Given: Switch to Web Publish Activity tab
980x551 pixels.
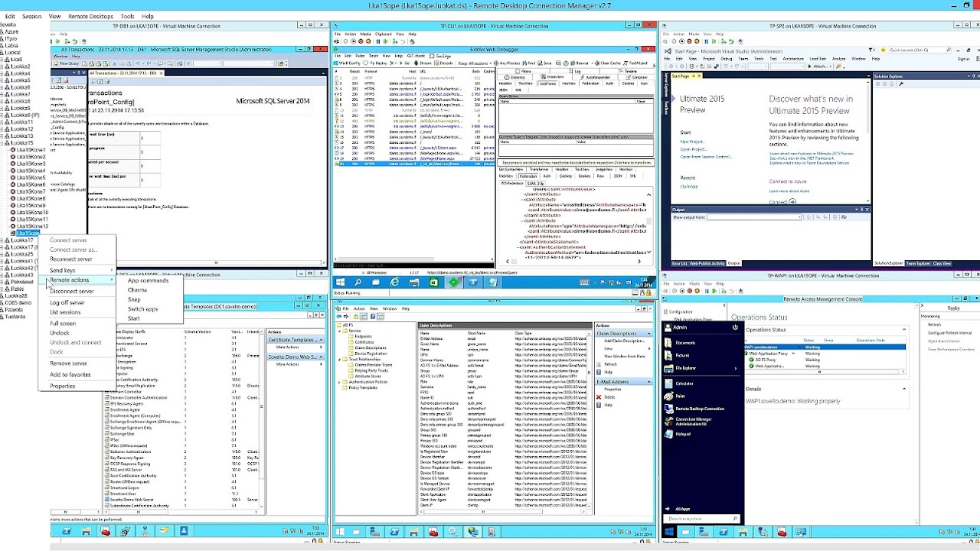Looking at the screenshot, I should tap(707, 263).
